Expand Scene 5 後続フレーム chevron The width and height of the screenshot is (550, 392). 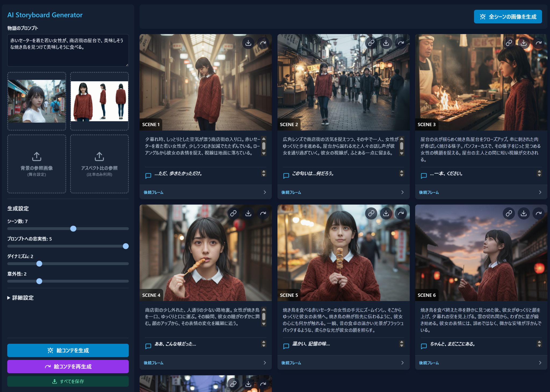pos(402,363)
